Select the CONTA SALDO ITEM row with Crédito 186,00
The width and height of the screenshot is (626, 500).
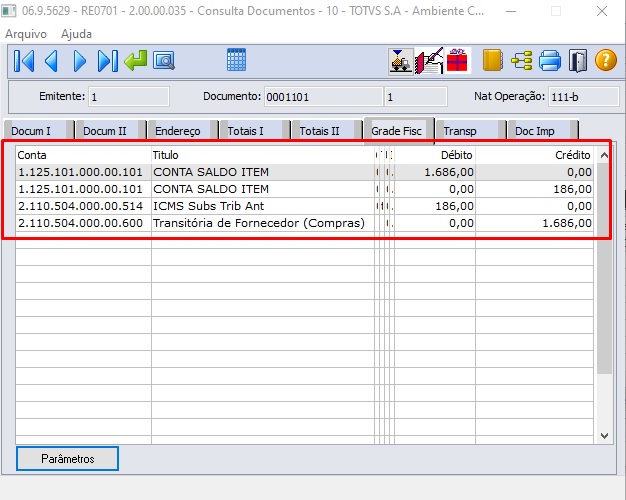click(x=305, y=189)
